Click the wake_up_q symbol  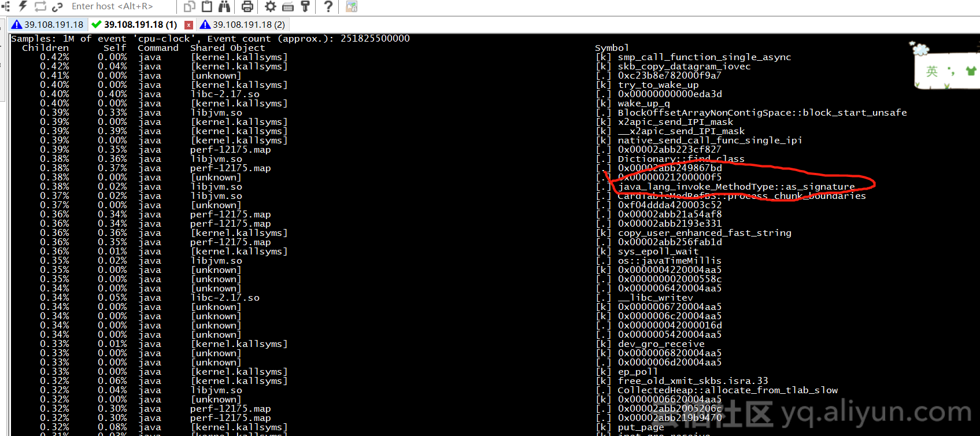click(x=644, y=104)
